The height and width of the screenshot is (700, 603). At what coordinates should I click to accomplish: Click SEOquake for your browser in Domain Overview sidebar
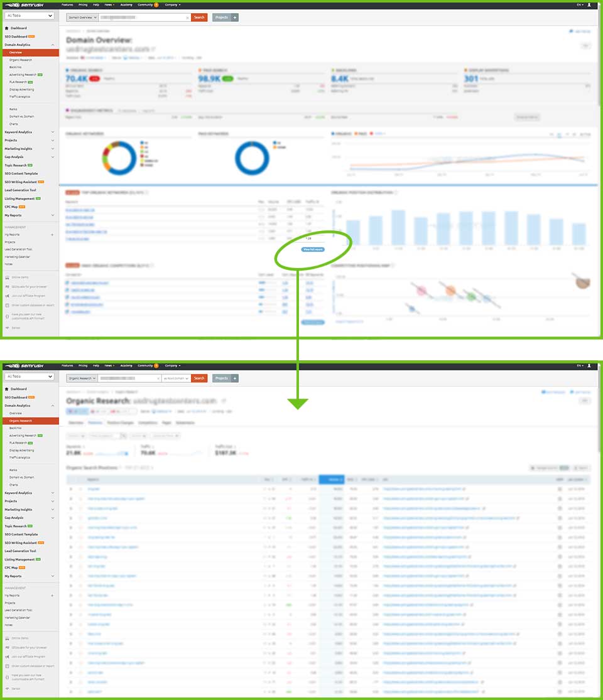[x=30, y=287]
